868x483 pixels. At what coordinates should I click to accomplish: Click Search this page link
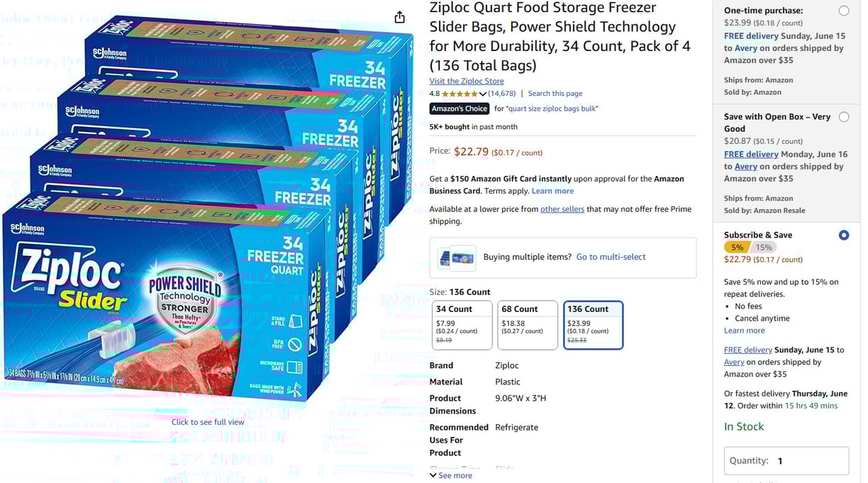tap(555, 94)
